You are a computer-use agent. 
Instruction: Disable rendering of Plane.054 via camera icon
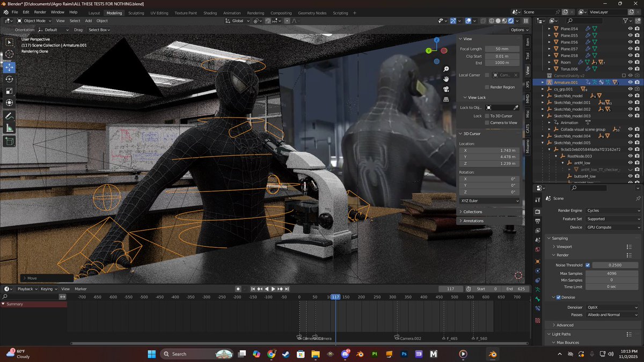coord(637,29)
